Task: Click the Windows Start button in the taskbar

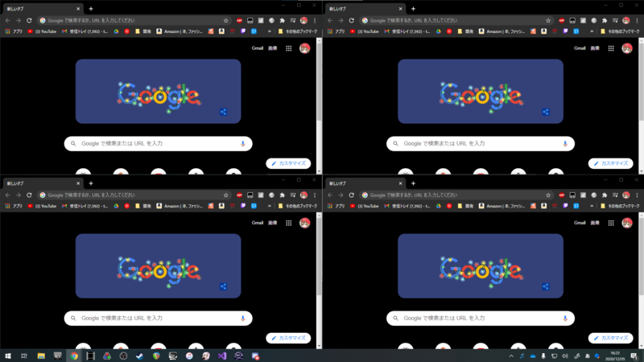Action: 8,356
